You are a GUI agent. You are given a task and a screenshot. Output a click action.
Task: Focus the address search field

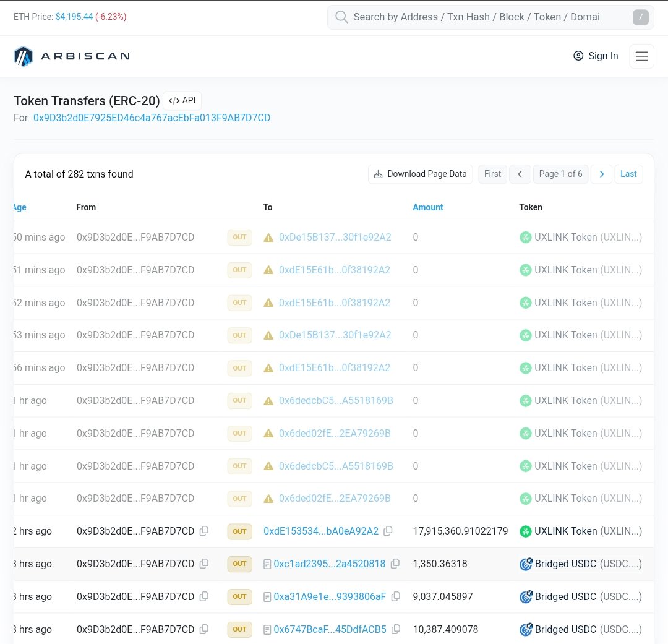490,17
